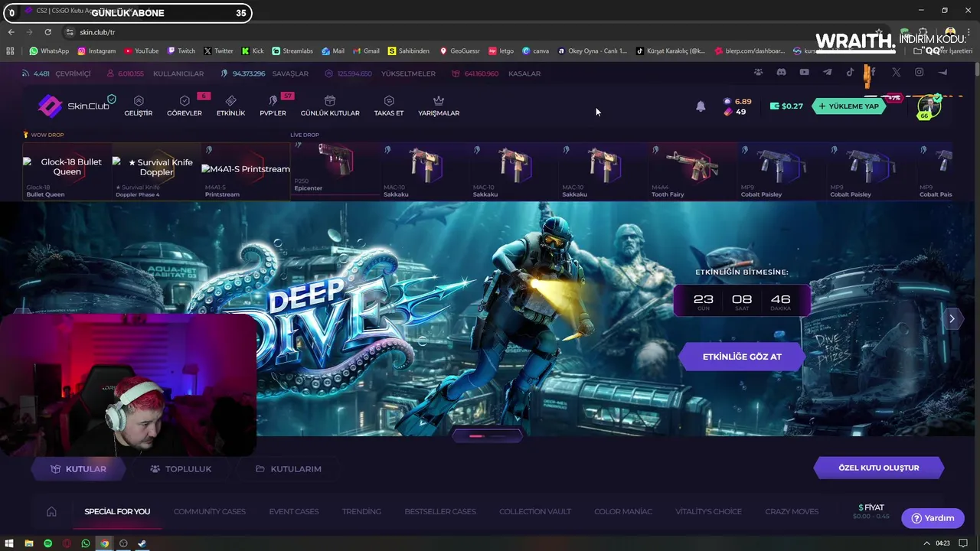Go to the Etkinlik event page

click(230, 106)
